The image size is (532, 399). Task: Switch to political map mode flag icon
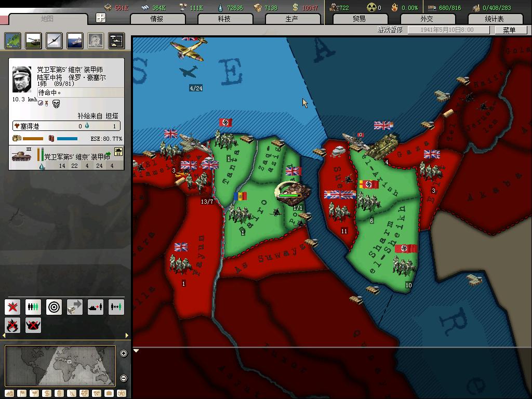22,393
